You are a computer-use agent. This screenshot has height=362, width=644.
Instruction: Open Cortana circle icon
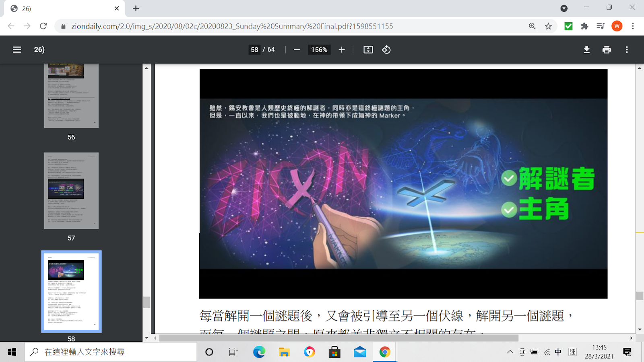click(x=209, y=352)
